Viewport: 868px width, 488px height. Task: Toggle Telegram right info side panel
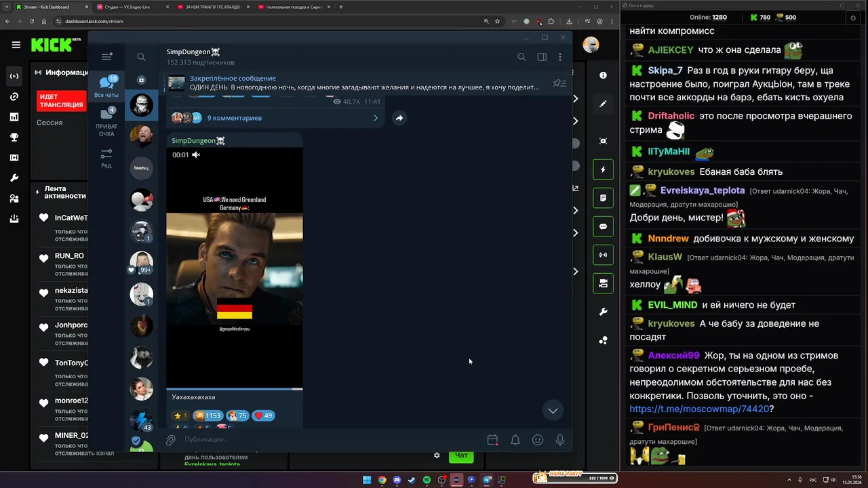[542, 57]
